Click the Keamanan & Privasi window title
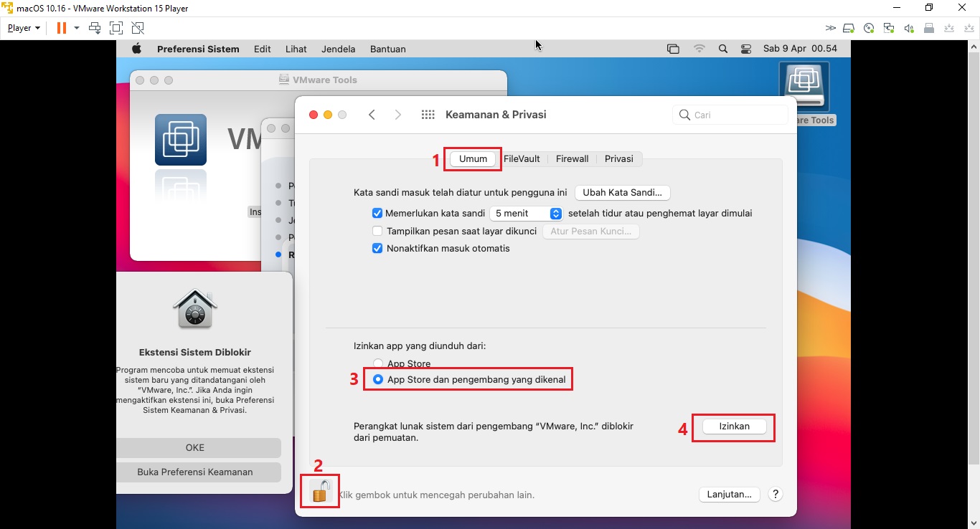980x529 pixels. (496, 115)
